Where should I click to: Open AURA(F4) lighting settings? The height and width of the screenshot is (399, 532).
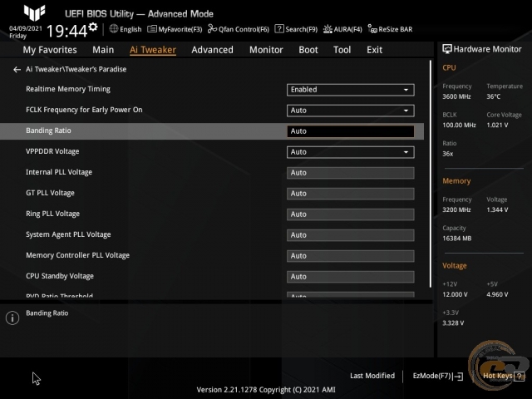click(x=342, y=30)
